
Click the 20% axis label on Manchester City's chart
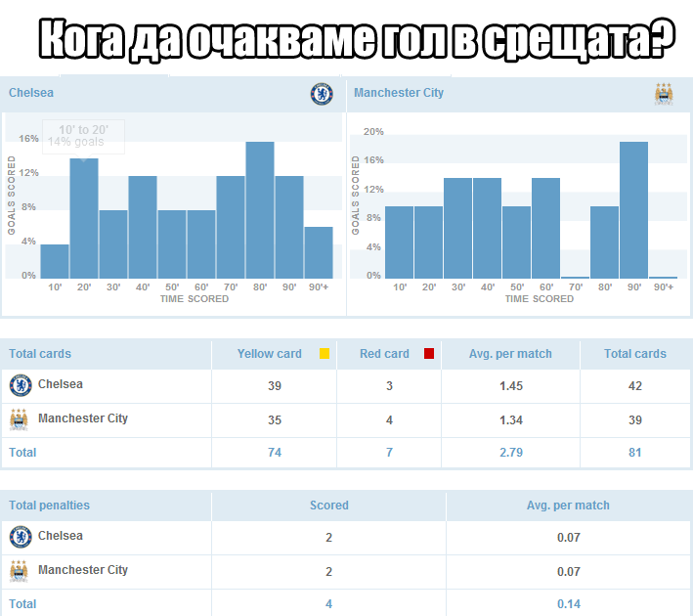373,131
